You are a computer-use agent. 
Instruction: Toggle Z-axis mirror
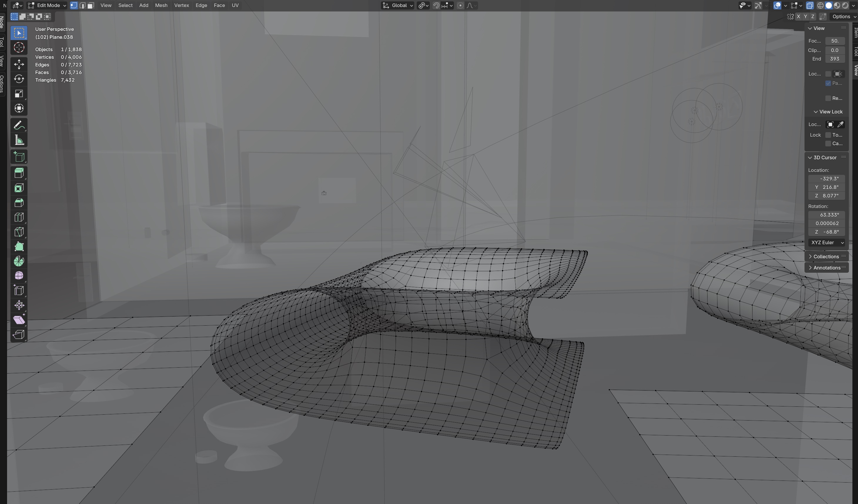coord(813,16)
